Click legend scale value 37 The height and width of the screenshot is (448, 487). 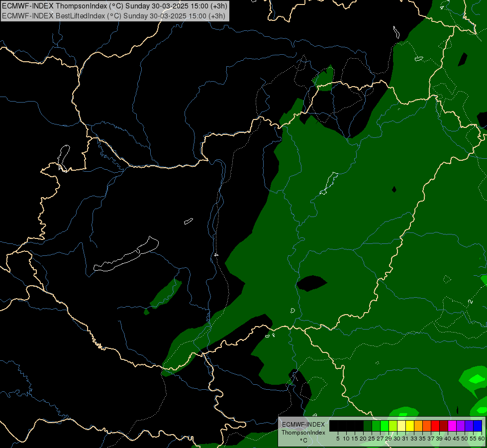tap(431, 439)
